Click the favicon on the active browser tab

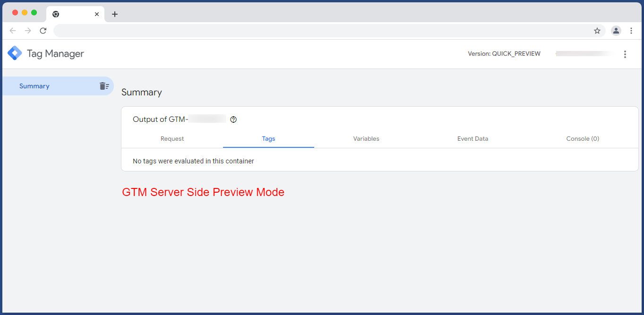(56, 14)
